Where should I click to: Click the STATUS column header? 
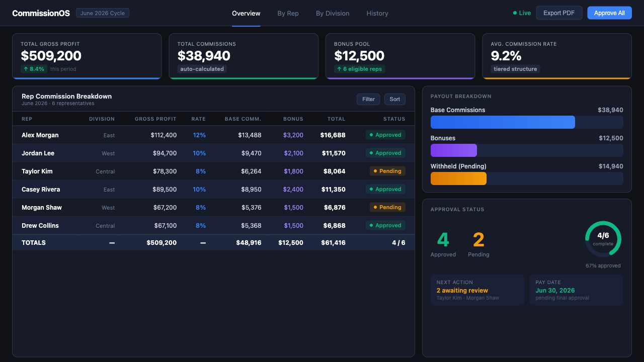pyautogui.click(x=394, y=119)
